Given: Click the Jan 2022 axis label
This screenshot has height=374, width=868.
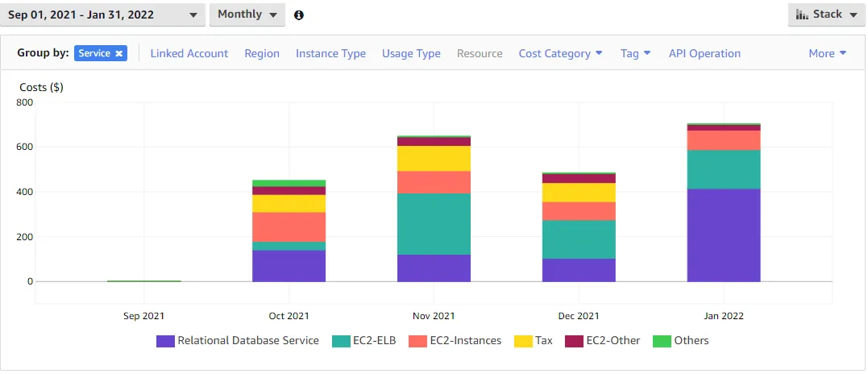Looking at the screenshot, I should coord(724,316).
